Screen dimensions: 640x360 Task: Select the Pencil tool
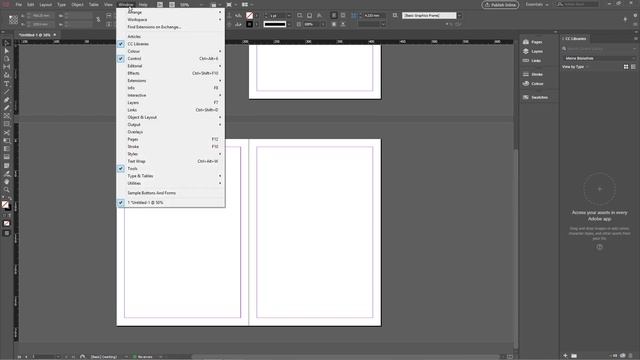7,108
